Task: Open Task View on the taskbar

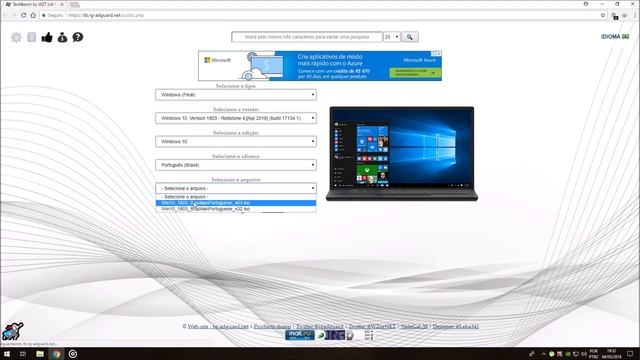Action: point(23,354)
